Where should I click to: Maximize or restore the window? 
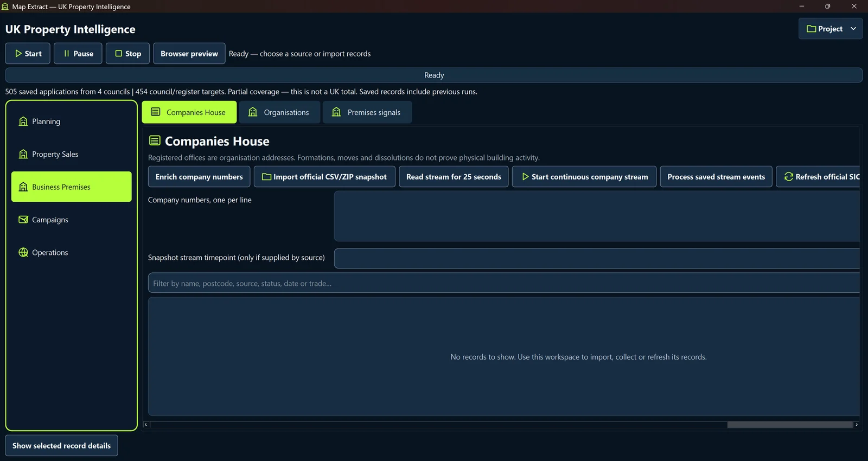828,7
